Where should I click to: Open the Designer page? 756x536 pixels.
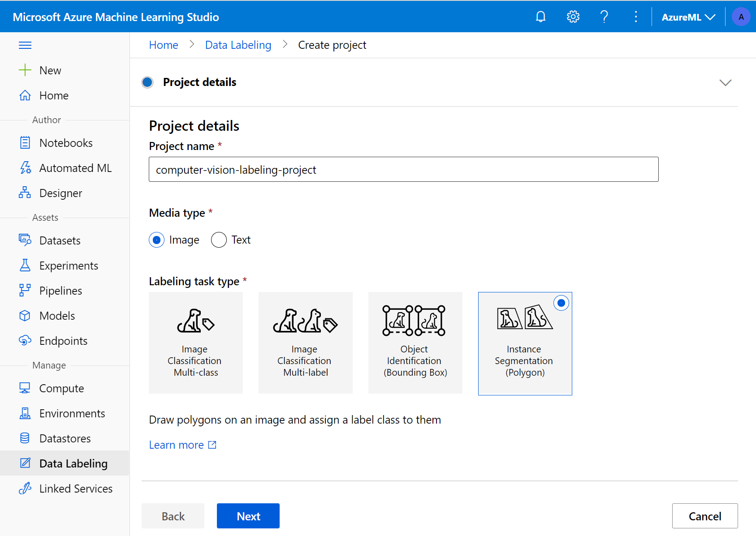(x=61, y=193)
